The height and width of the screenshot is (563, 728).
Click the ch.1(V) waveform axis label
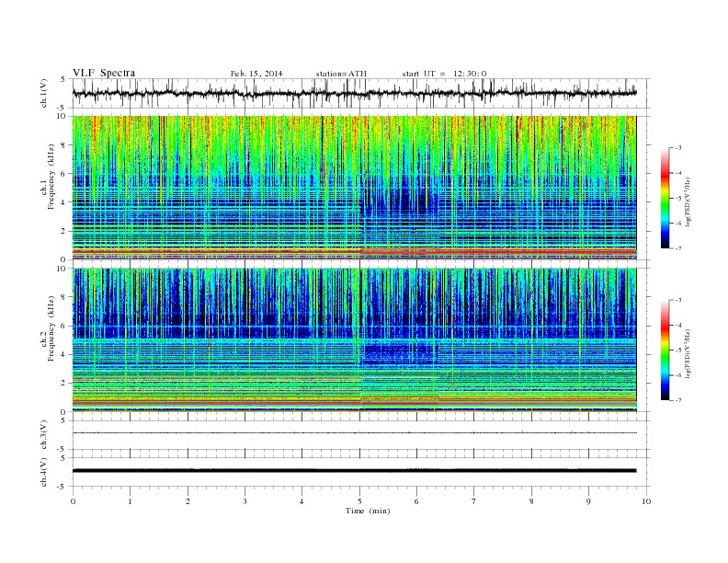pos(44,93)
